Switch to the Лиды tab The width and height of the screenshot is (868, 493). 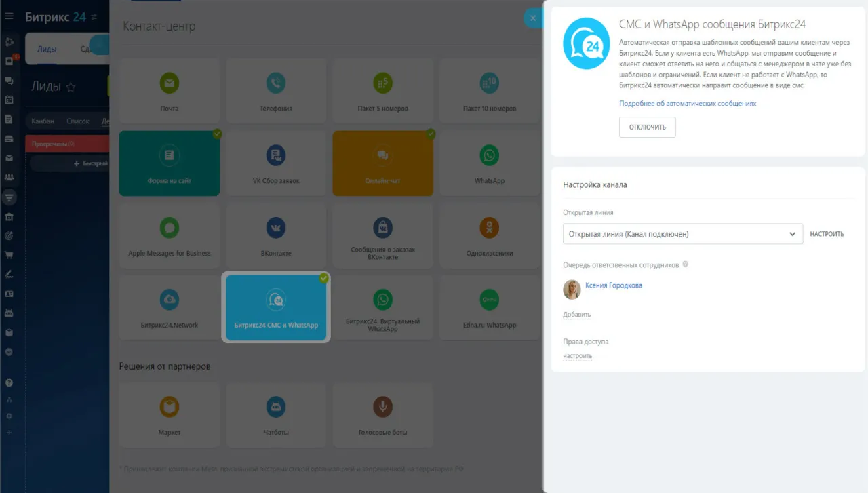47,49
